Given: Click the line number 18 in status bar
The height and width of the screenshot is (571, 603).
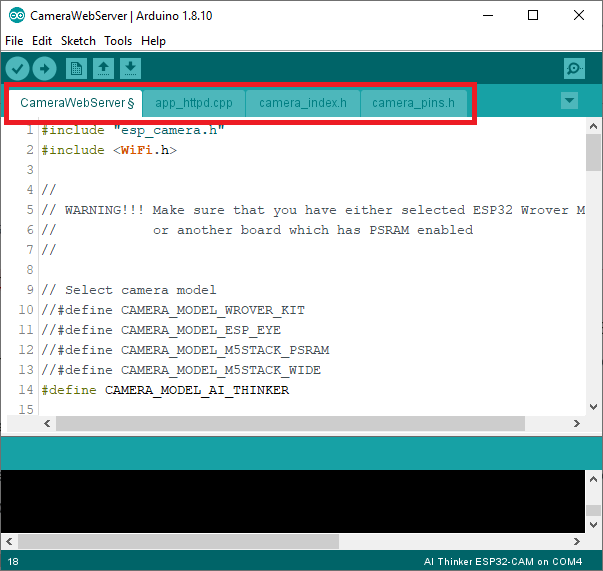Looking at the screenshot, I should [x=13, y=562].
